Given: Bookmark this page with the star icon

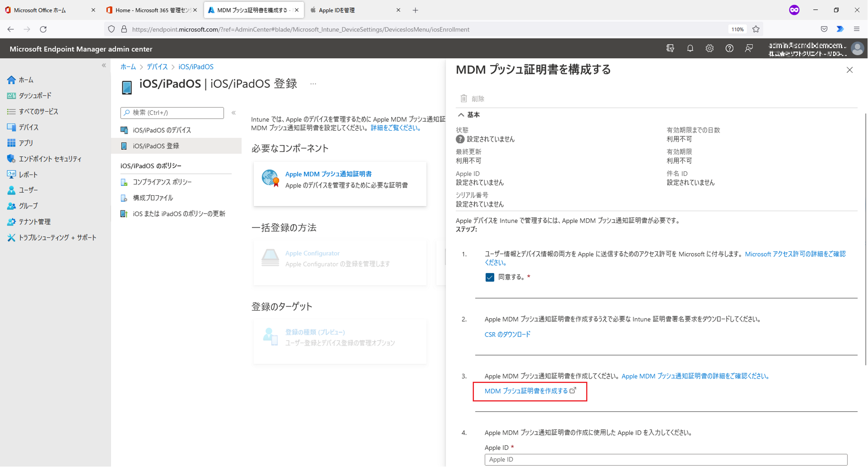Looking at the screenshot, I should (756, 29).
